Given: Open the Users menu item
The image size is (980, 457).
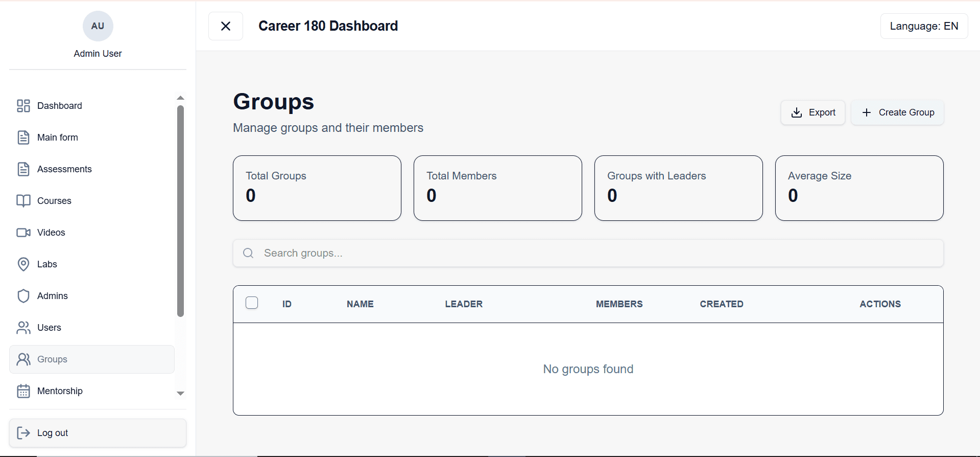Looking at the screenshot, I should [x=92, y=328].
